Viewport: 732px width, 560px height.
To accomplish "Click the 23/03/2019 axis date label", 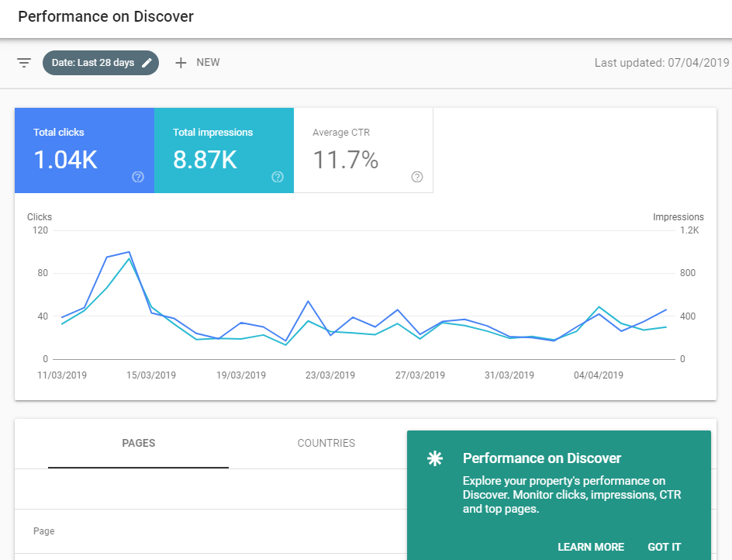I will (330, 375).
